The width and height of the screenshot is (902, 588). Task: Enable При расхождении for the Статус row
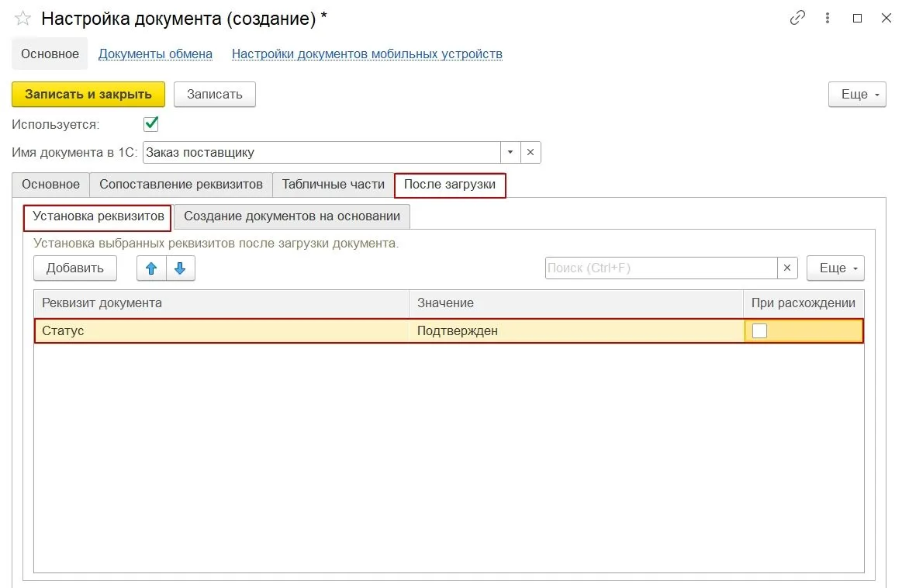(759, 330)
